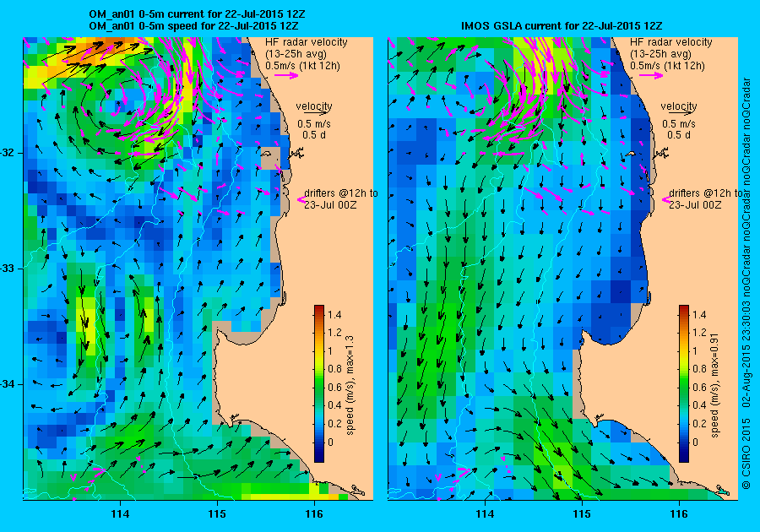Click the 0.8 tick on left color bar
The height and width of the screenshot is (532, 760).
pyautogui.click(x=334, y=369)
